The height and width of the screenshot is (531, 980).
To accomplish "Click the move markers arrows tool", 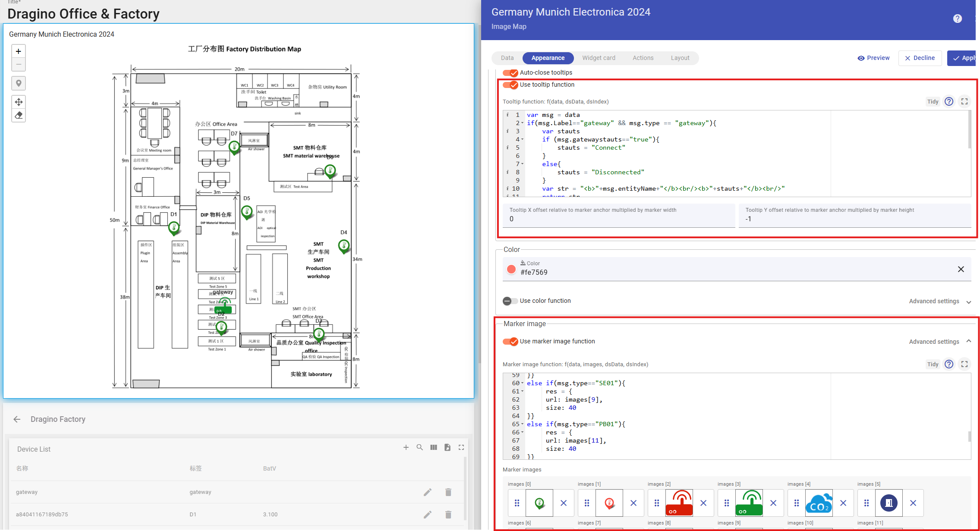I will point(19,102).
